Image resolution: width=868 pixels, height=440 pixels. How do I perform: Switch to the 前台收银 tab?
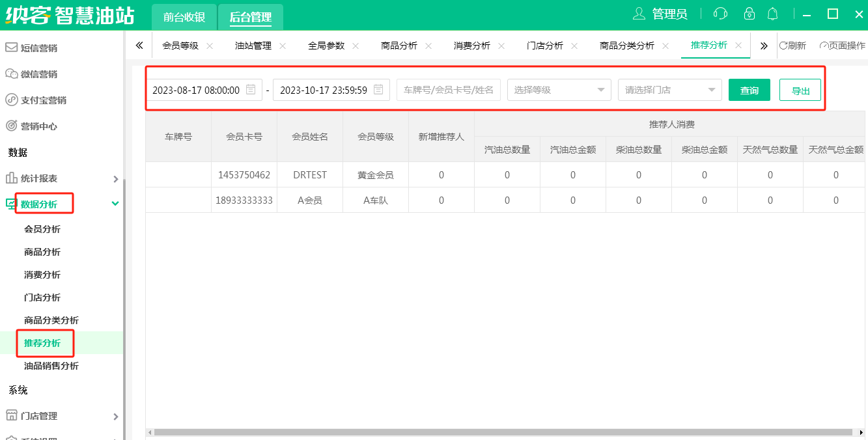[x=183, y=17]
